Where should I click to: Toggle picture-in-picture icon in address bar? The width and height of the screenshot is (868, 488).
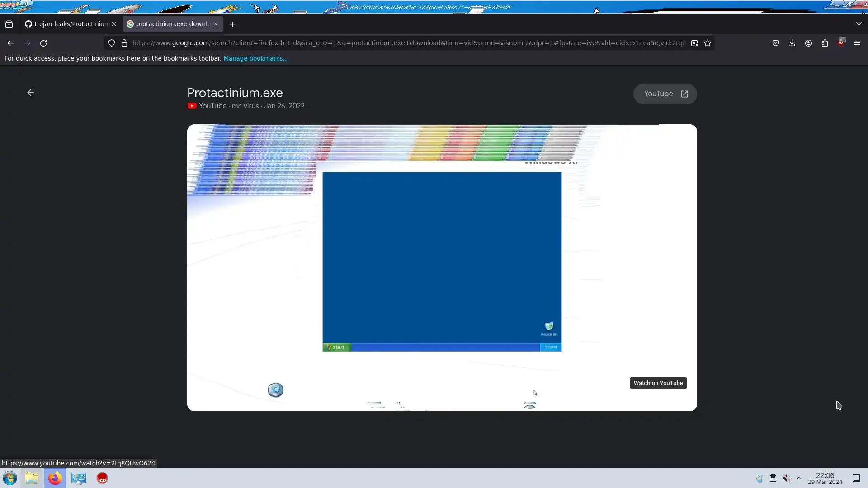click(694, 43)
